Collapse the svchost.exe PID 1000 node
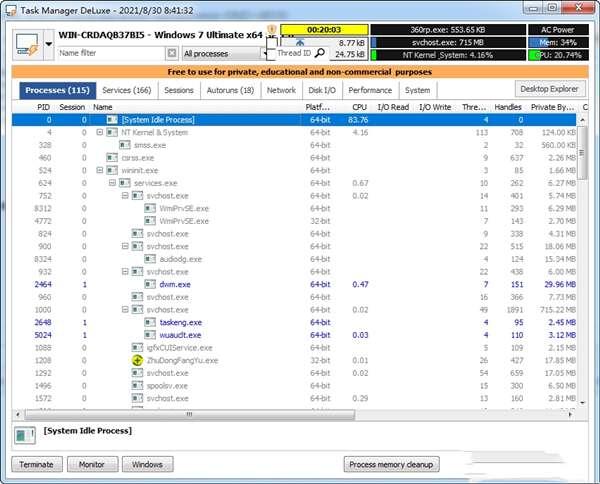Image resolution: width=600 pixels, height=484 pixels. (125, 309)
